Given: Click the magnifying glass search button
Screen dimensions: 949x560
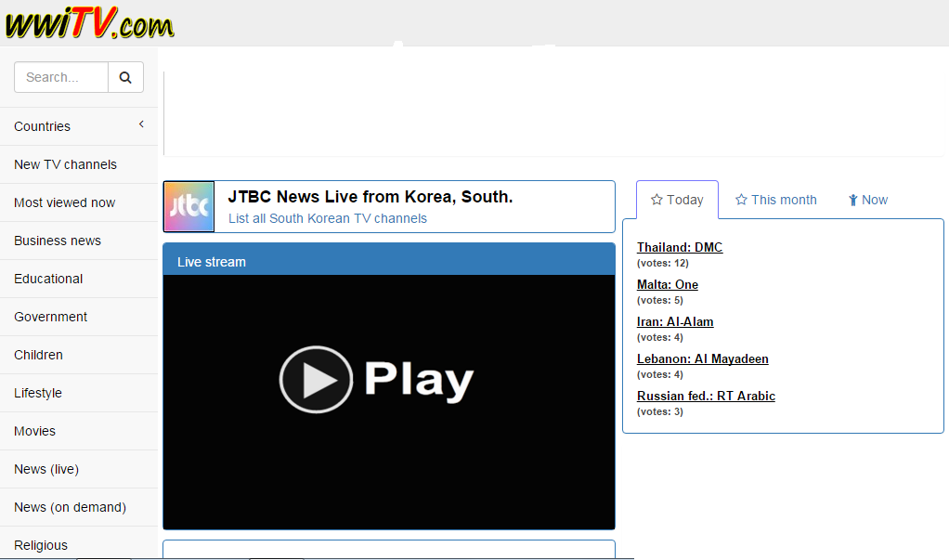Looking at the screenshot, I should 125,77.
